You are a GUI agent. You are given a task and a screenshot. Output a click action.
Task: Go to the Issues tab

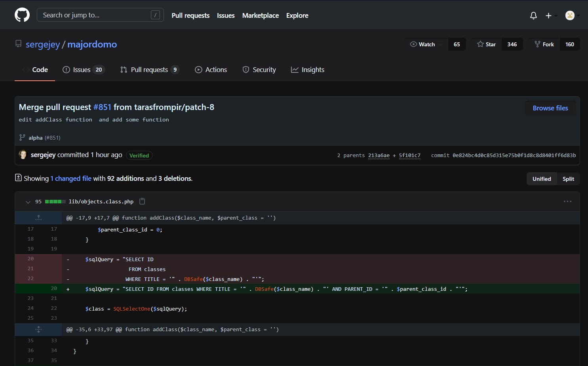pyautogui.click(x=82, y=70)
